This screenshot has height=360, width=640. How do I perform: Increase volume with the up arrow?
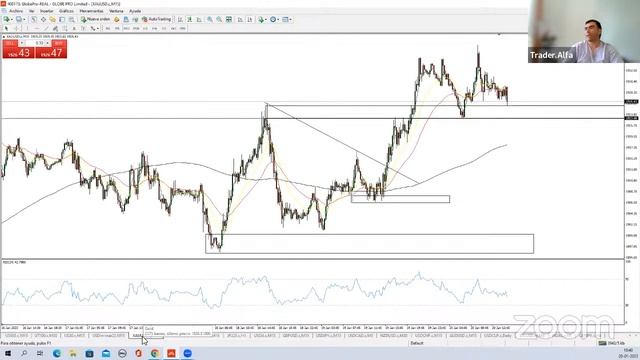coord(48,43)
